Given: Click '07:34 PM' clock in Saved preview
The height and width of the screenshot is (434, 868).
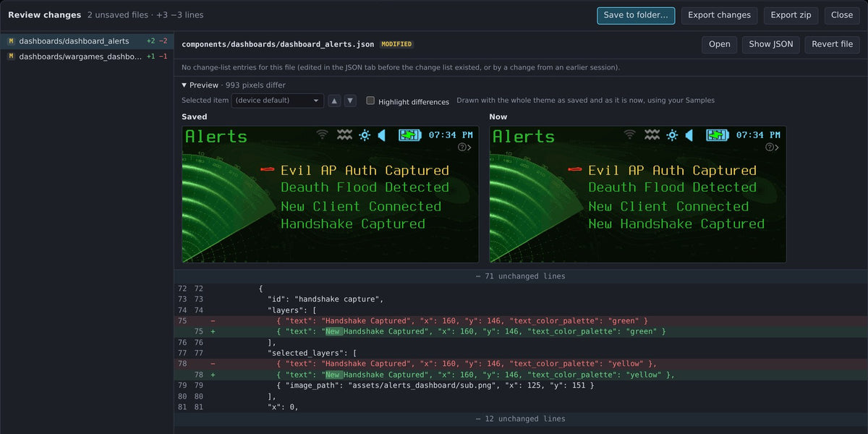Looking at the screenshot, I should (x=451, y=135).
